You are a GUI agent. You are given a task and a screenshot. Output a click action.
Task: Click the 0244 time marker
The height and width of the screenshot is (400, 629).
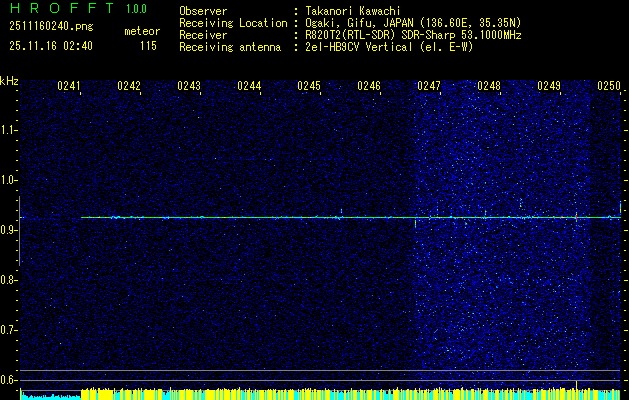pos(249,86)
